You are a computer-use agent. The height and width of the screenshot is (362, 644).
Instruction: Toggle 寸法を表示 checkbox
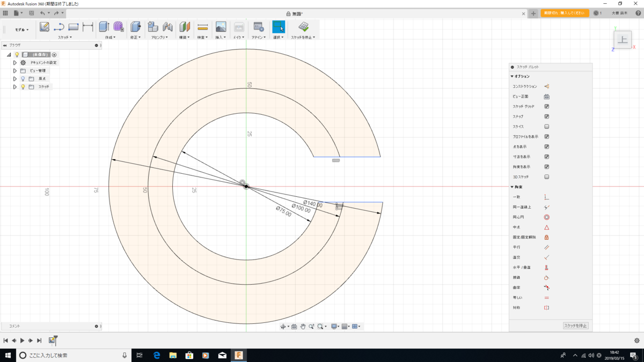[547, 157]
